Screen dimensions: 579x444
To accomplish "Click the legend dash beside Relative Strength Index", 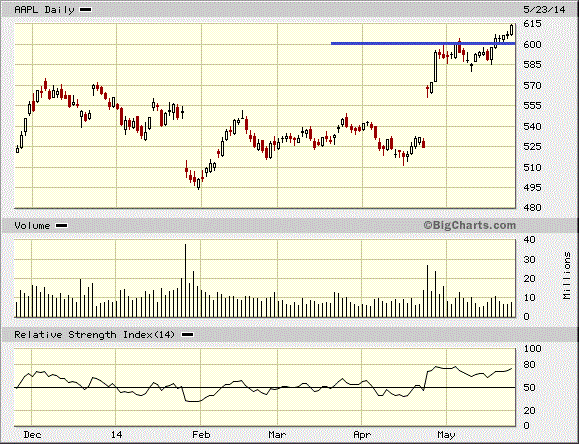I will [188, 335].
